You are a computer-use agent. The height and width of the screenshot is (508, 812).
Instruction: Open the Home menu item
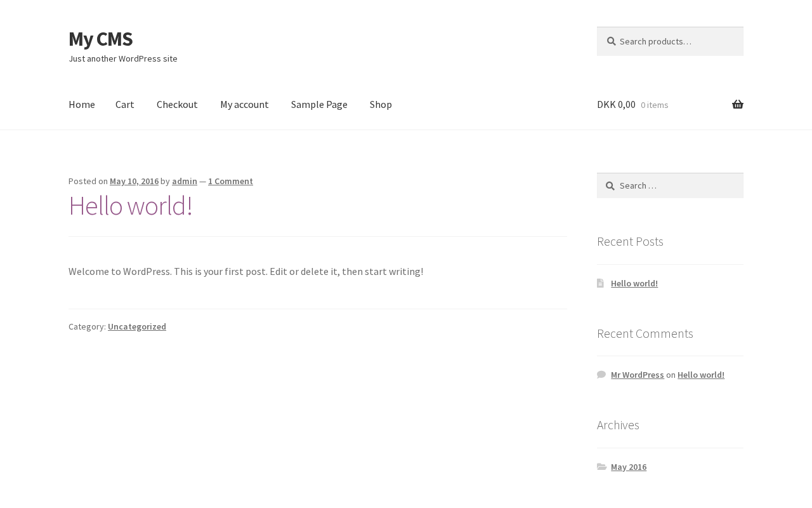tap(82, 104)
